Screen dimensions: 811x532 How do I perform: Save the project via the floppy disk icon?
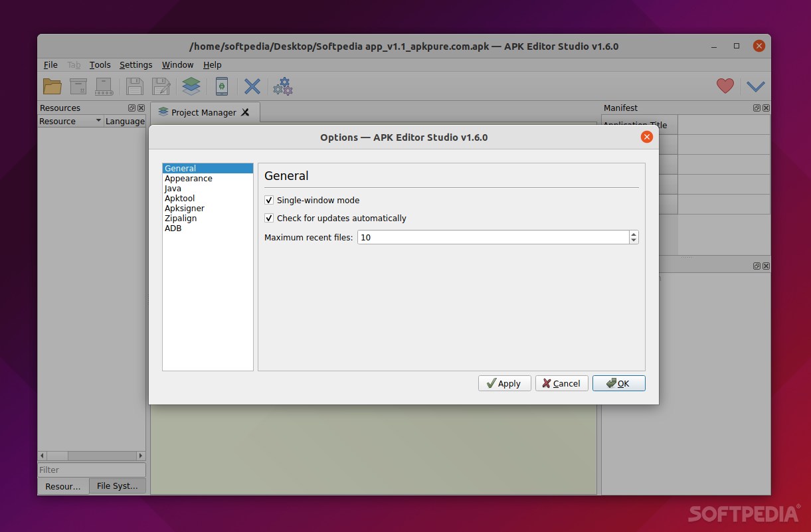[x=135, y=86]
